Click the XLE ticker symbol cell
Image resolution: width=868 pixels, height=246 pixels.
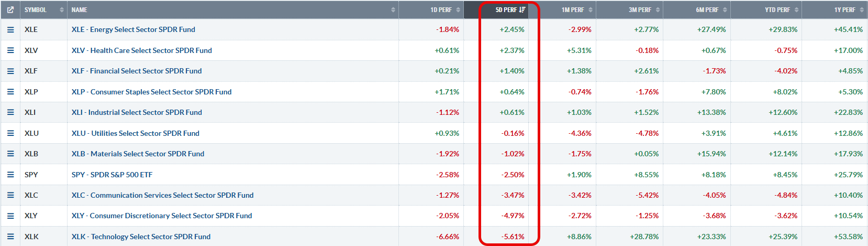pos(31,29)
